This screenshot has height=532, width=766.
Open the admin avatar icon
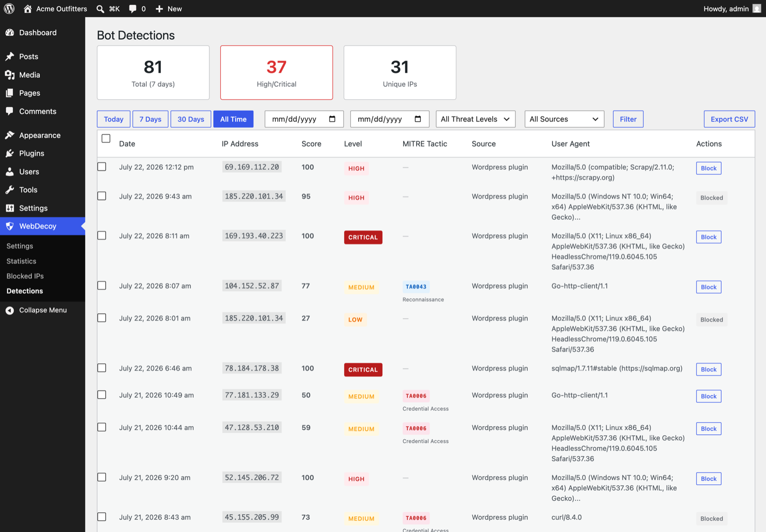[x=757, y=8]
